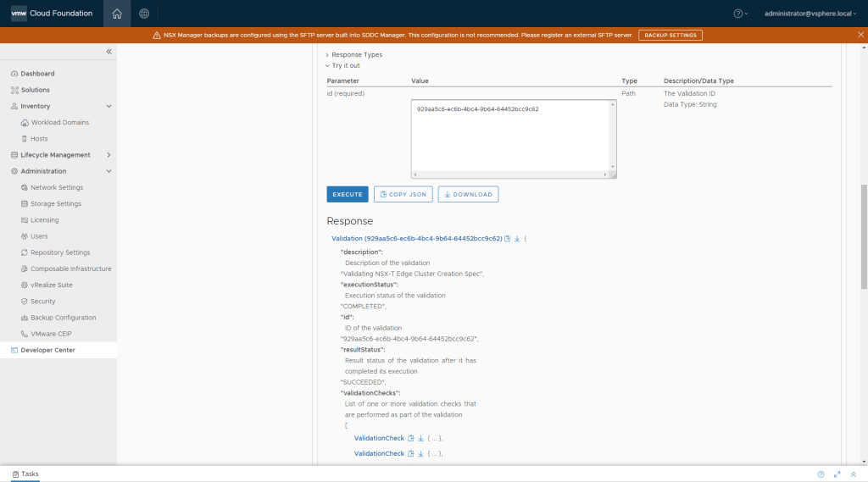Copy the first ValidationCheck entry

411,438
